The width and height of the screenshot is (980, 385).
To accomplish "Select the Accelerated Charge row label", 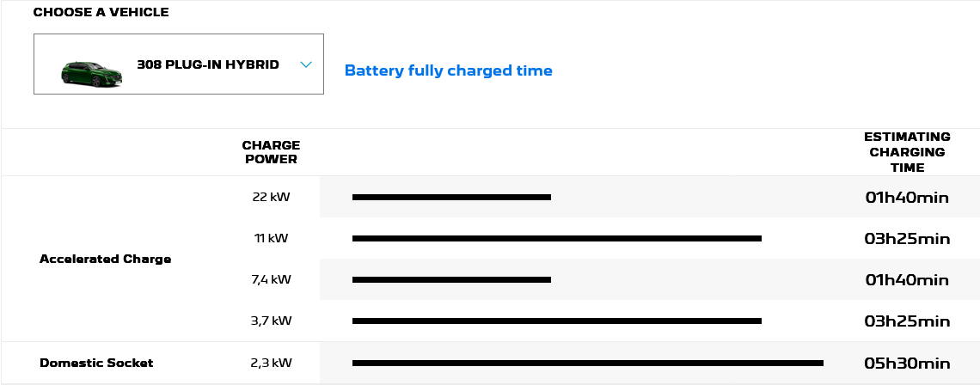I will pyautogui.click(x=105, y=259).
